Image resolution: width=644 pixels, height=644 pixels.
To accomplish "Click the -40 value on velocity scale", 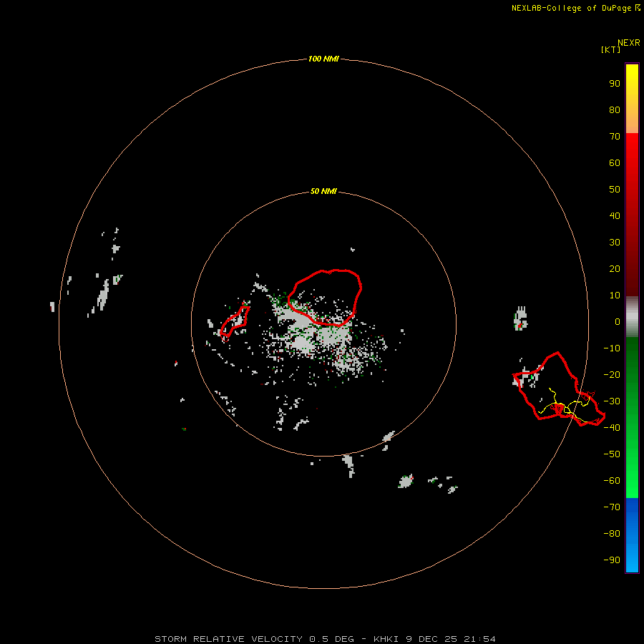I will 612,428.
